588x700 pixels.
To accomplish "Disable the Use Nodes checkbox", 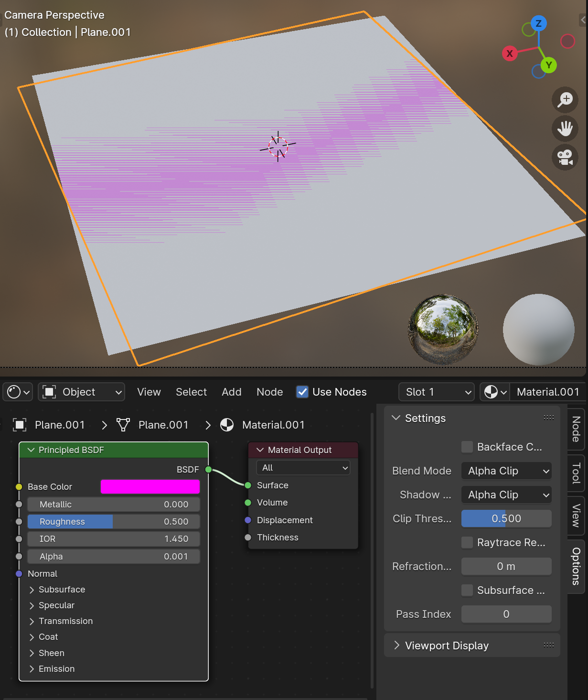I will [x=302, y=392].
